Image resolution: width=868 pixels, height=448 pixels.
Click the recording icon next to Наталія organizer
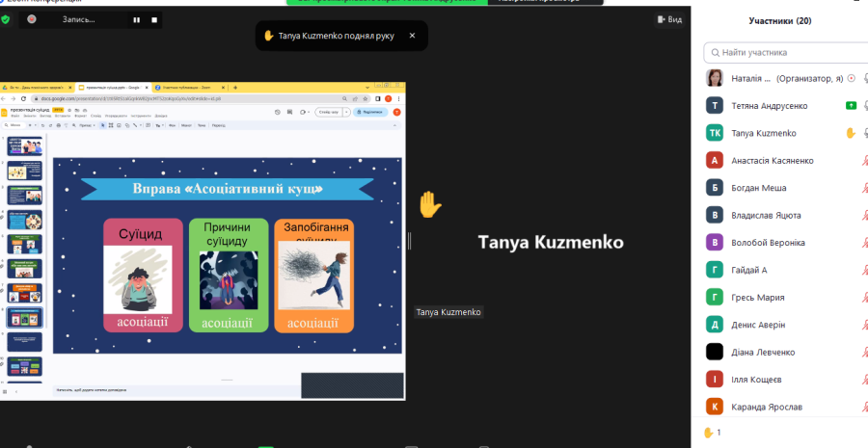(850, 79)
